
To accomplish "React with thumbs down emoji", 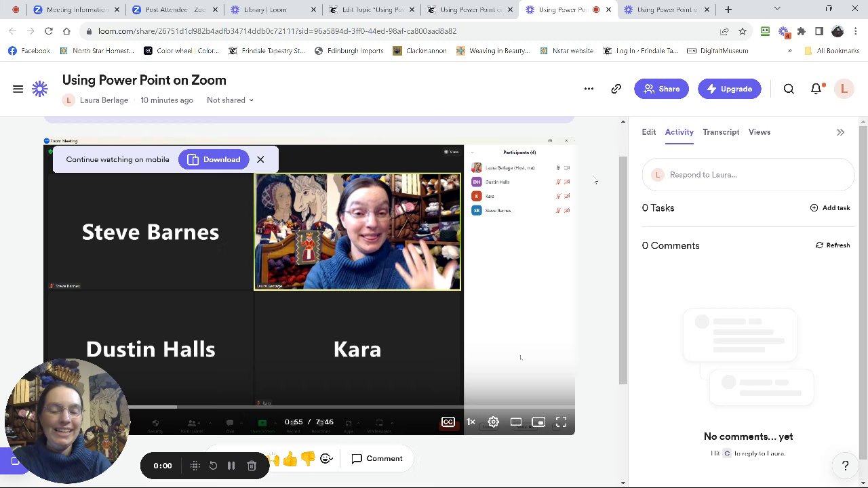I will click(308, 459).
